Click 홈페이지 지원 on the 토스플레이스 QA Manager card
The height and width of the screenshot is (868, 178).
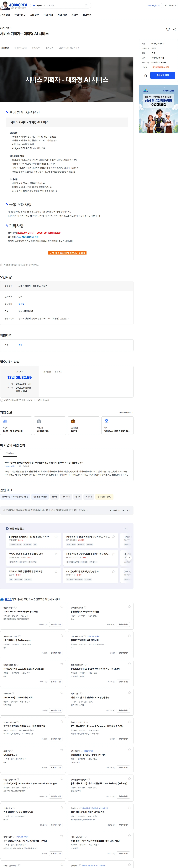tap(56, 653)
